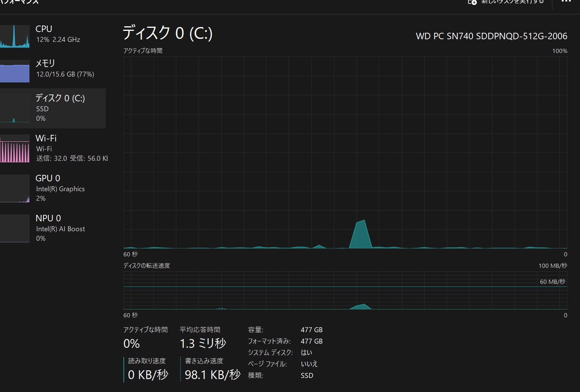Click the 0 KB/秒 read speed value
The height and width of the screenshot is (392, 580).
[148, 375]
